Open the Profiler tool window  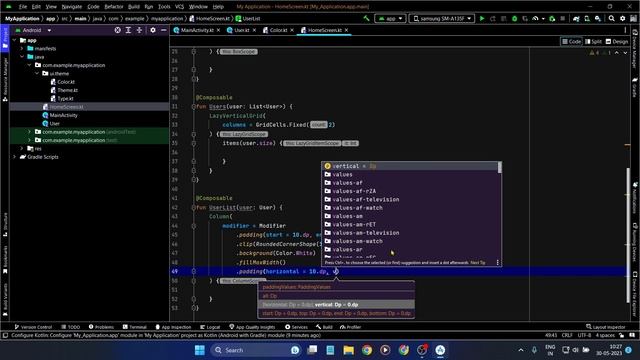tap(350, 327)
